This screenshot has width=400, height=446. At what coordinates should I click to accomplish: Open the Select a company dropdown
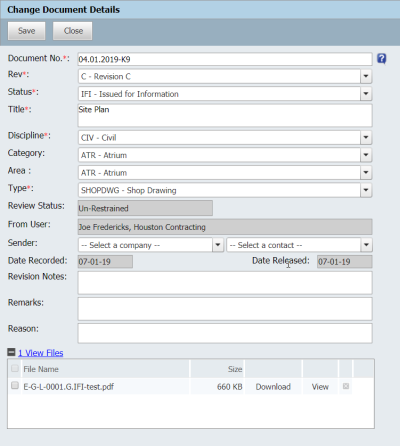(151, 245)
